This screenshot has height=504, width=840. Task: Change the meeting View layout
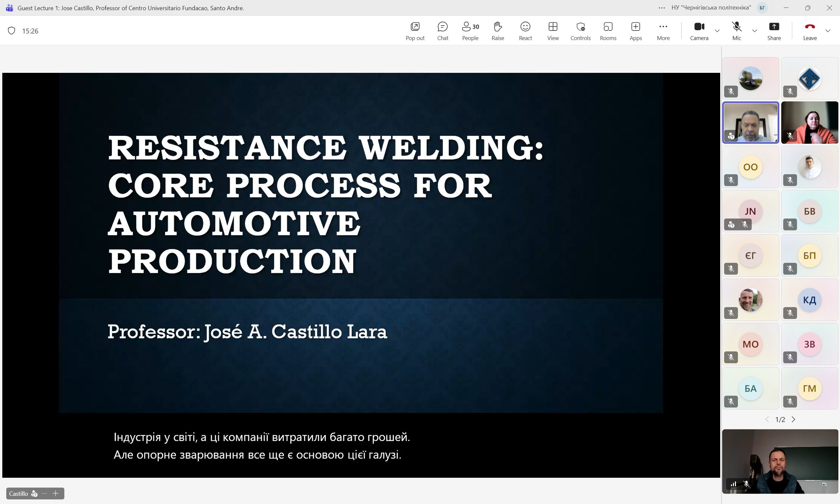tap(553, 31)
